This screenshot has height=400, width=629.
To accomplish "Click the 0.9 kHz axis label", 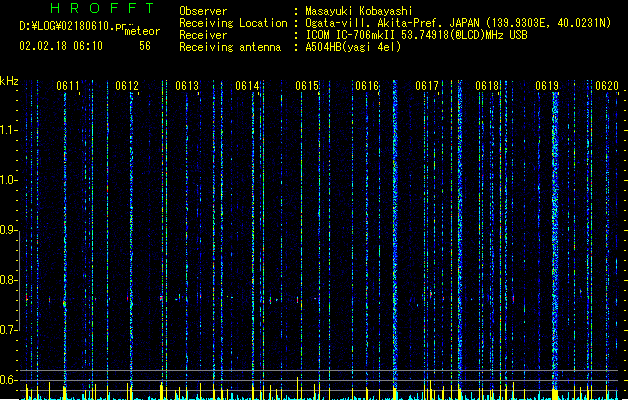I will coord(8,230).
